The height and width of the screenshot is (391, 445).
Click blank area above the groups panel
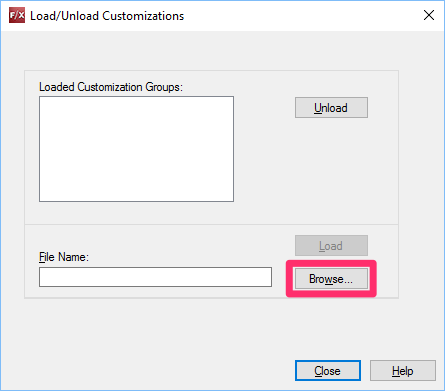211,50
